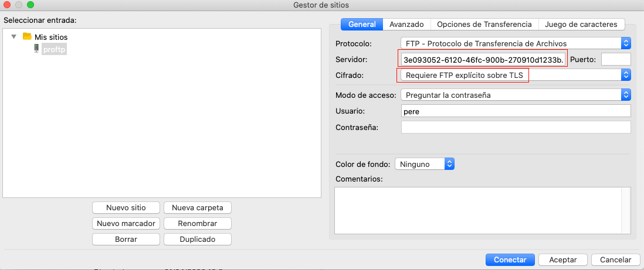Click the Nuevo marcador button
This screenshot has height=270, width=644.
click(126, 224)
